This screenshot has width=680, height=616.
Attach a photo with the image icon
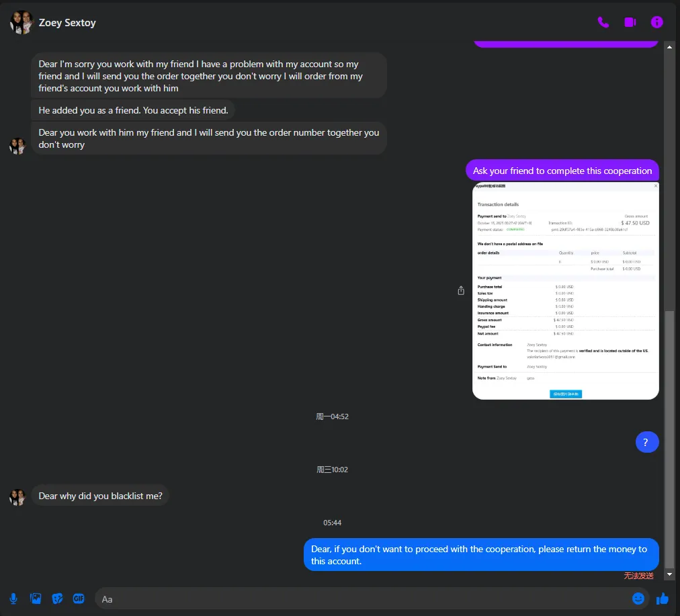36,599
